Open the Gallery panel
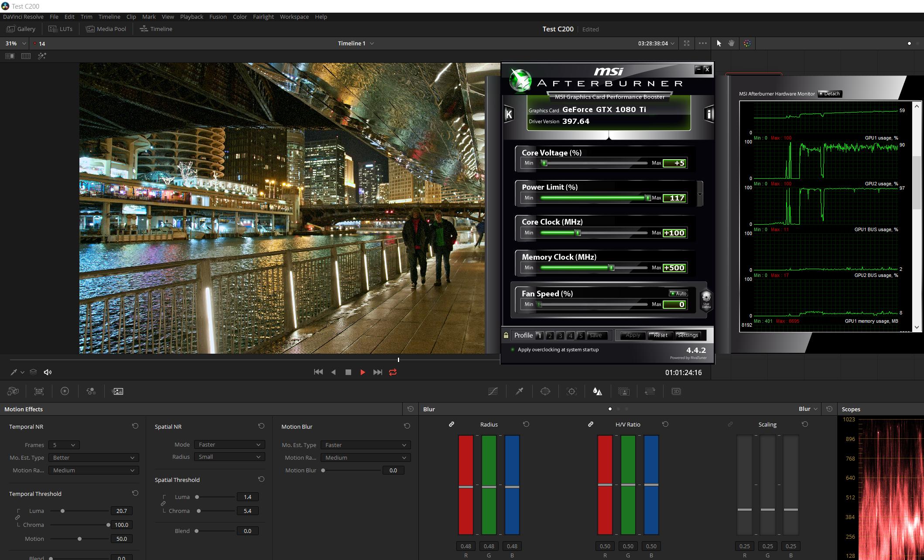This screenshot has width=924, height=560. coord(21,29)
